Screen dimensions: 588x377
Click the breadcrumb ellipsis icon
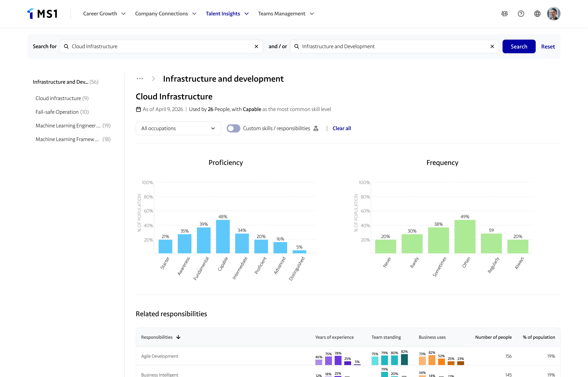click(140, 79)
